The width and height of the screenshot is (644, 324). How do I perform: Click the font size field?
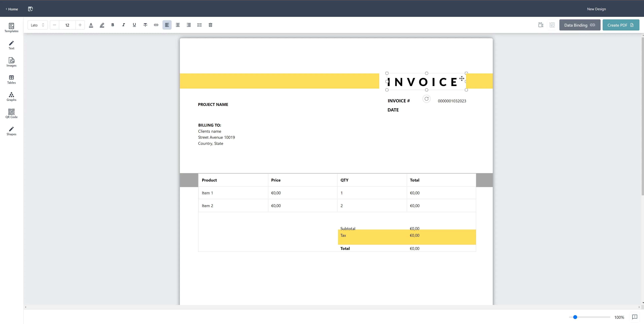[x=67, y=25]
